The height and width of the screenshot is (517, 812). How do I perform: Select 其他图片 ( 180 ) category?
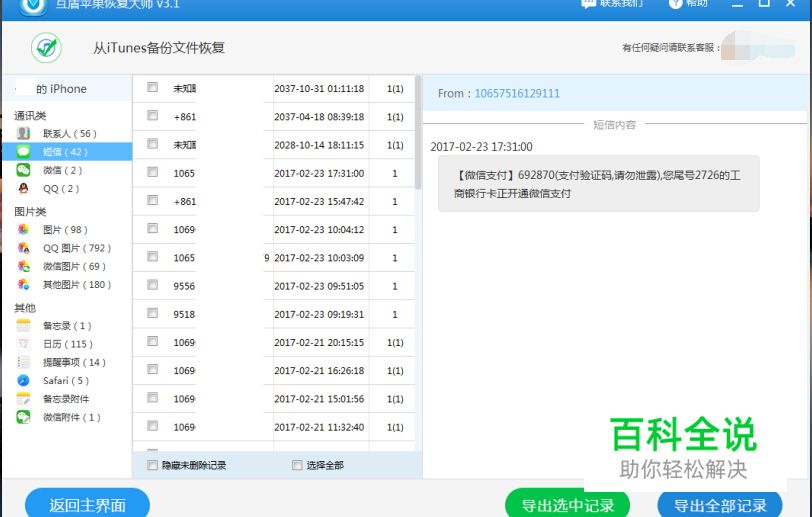(77, 284)
